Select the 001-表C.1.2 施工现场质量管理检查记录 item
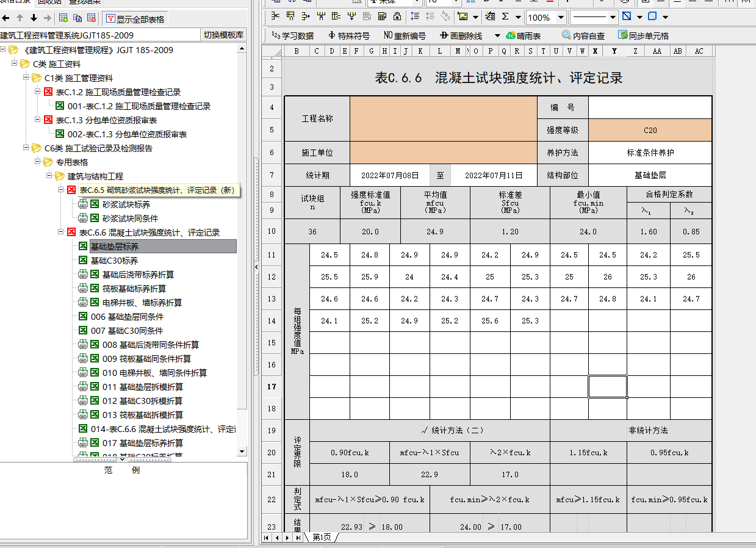 tap(139, 106)
